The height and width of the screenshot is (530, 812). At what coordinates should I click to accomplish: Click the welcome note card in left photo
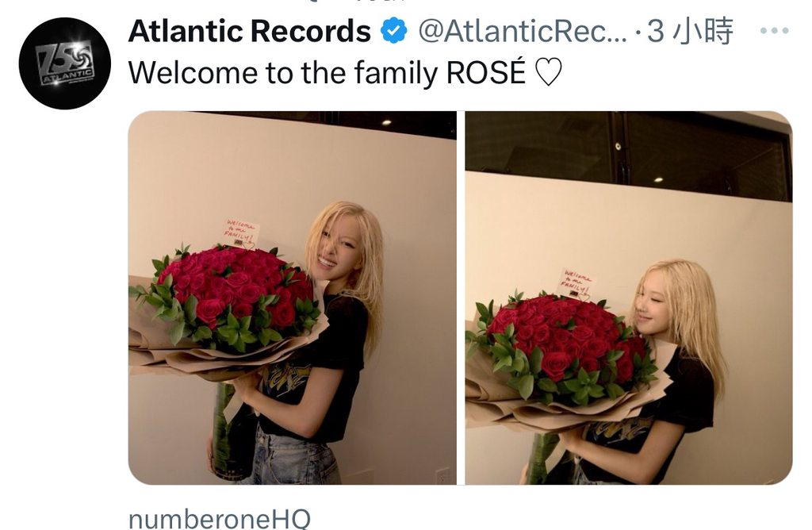click(x=241, y=232)
